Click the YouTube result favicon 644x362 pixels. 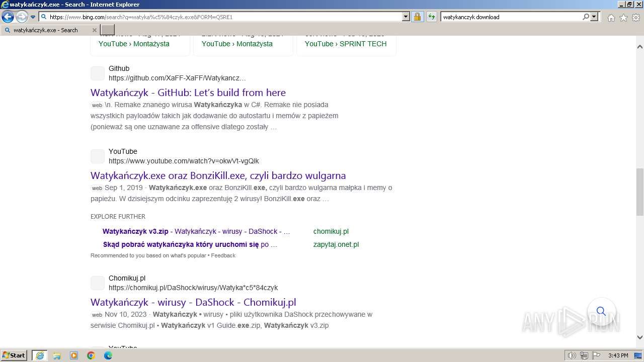point(98,156)
